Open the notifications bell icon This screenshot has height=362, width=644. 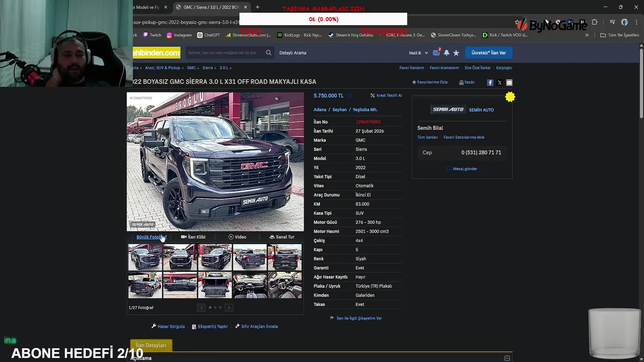[x=446, y=53]
